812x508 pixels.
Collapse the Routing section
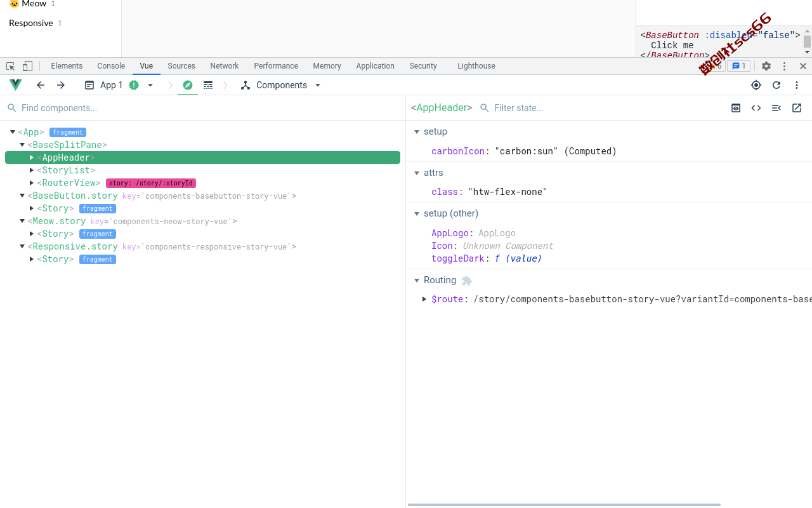click(417, 281)
